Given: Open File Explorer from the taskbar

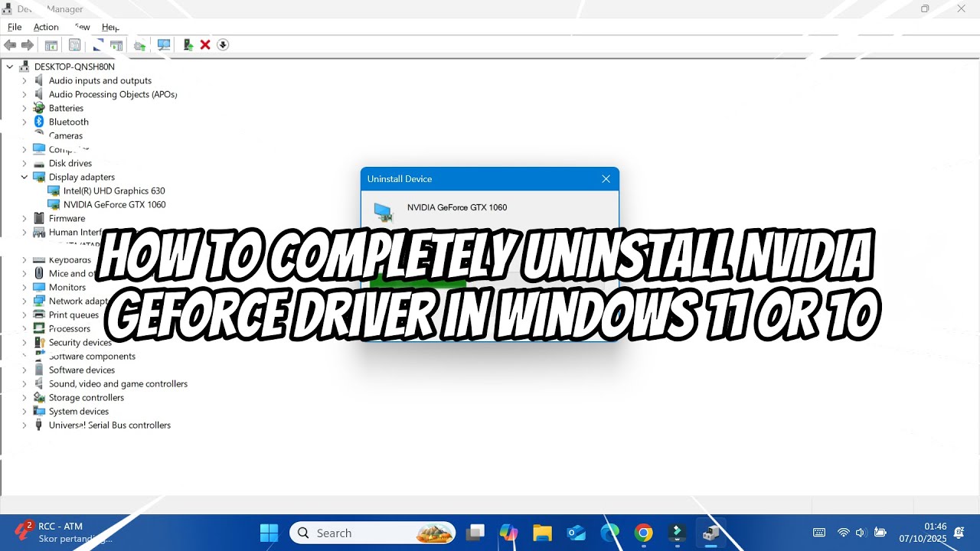Looking at the screenshot, I should [x=543, y=533].
